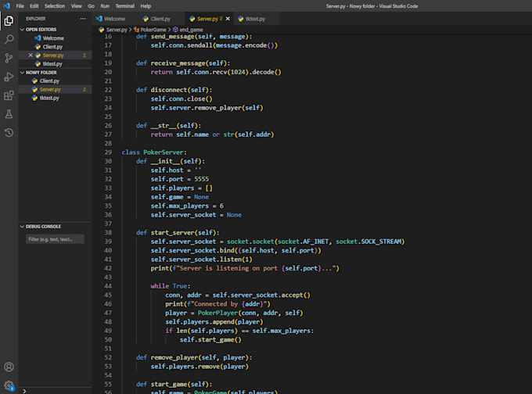Click PokerGame in the breadcrumb

(153, 30)
